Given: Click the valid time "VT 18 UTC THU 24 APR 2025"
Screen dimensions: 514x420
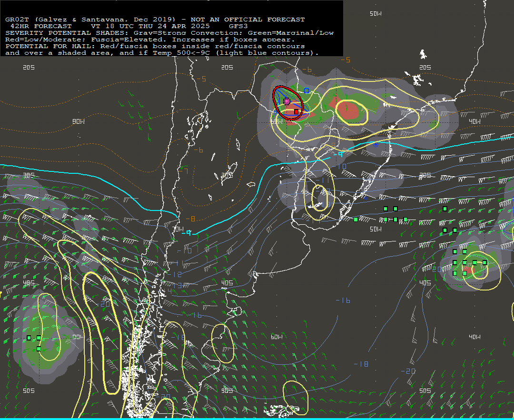Looking at the screenshot, I should (150, 26).
